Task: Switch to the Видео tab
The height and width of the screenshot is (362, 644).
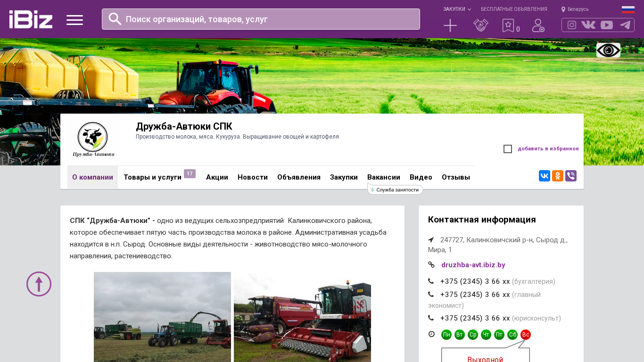Action: coord(421,177)
